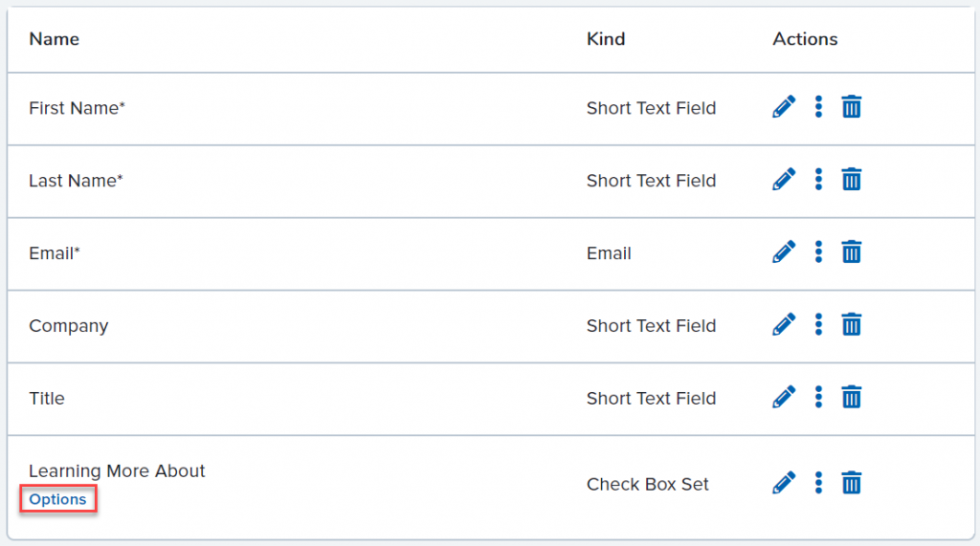Viewport: 980px width, 546px height.
Task: Edit the First Name field with pencil icon
Action: click(x=784, y=107)
